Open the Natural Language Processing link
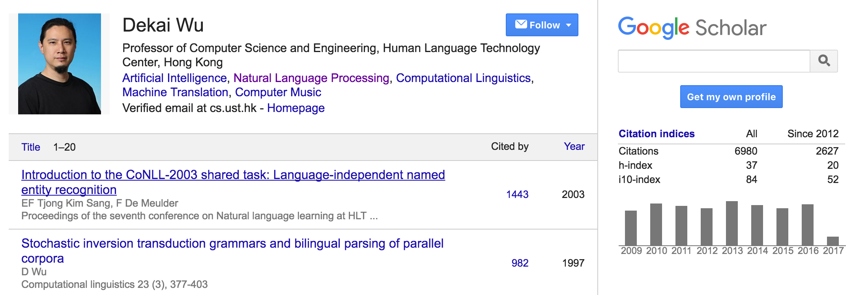 pos(311,78)
